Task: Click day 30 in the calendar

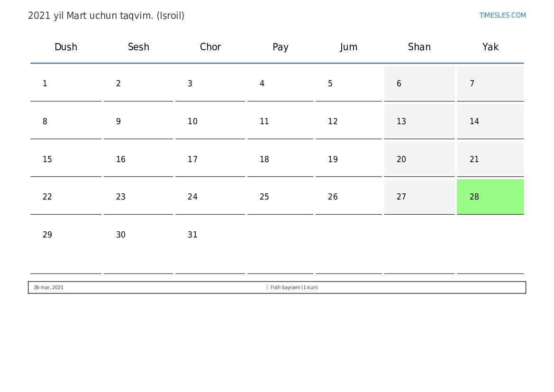Action: tap(138, 246)
